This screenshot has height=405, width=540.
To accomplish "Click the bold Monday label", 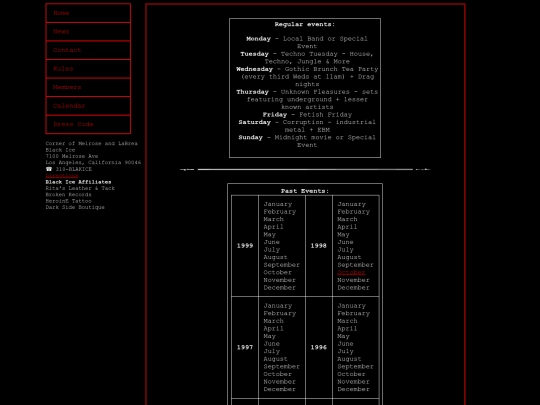I will [258, 39].
